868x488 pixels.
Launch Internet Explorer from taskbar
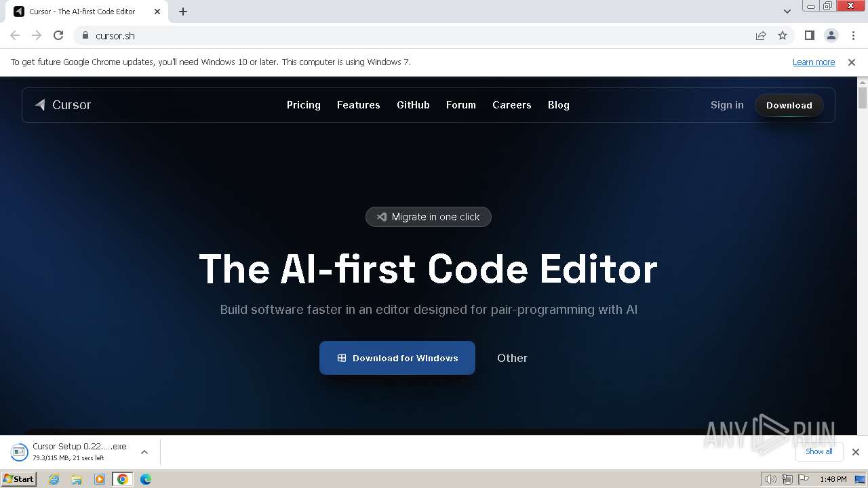tap(54, 479)
